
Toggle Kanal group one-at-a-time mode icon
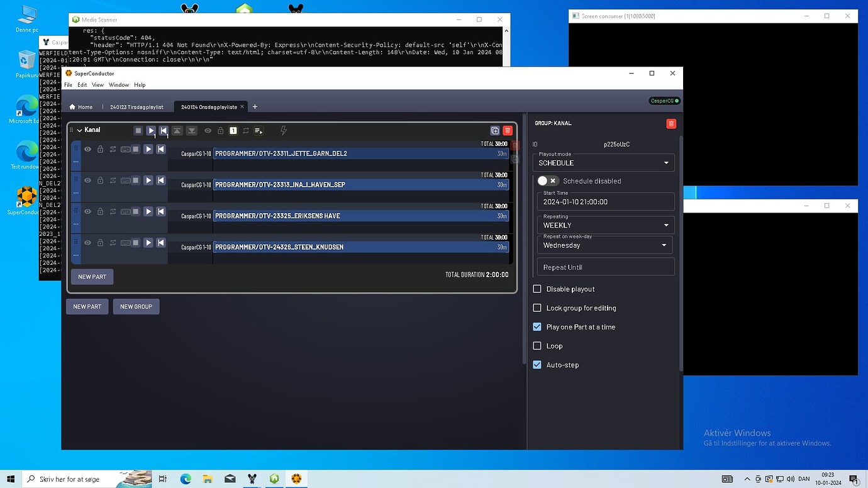coord(233,131)
